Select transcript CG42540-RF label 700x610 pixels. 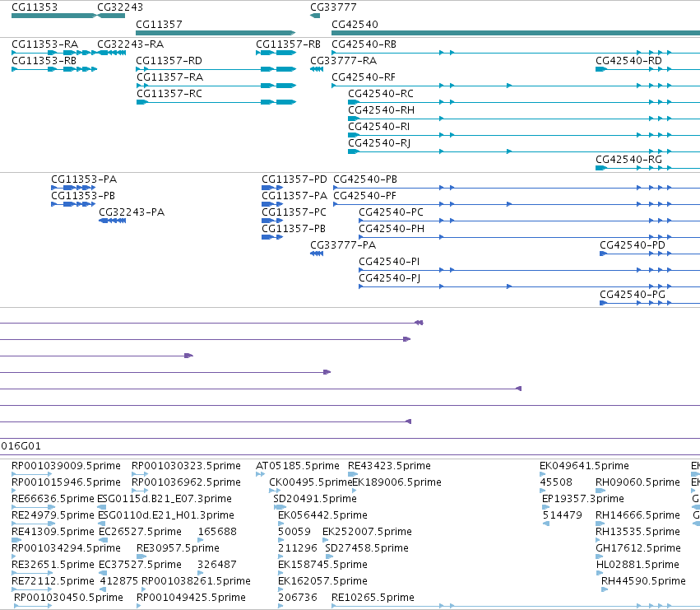[x=364, y=77]
